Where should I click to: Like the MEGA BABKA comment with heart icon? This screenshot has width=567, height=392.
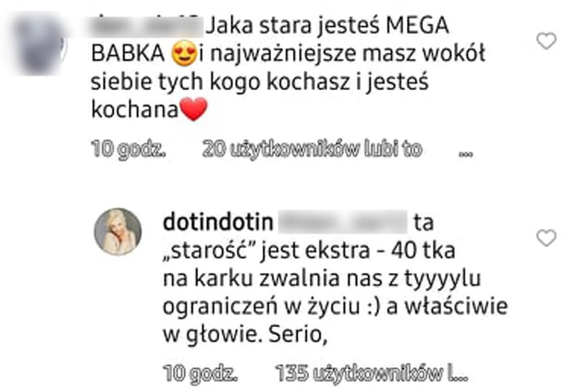tap(546, 40)
